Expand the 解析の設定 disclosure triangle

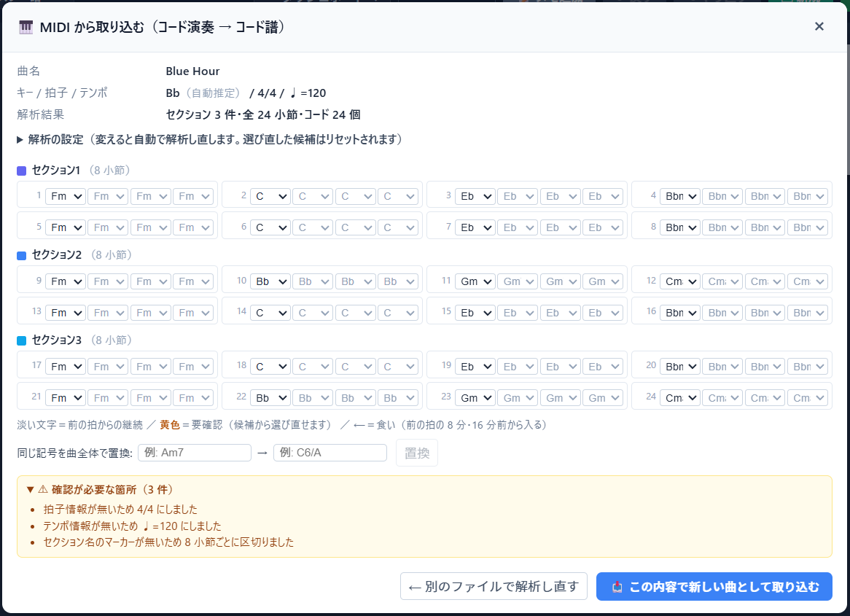[20, 140]
